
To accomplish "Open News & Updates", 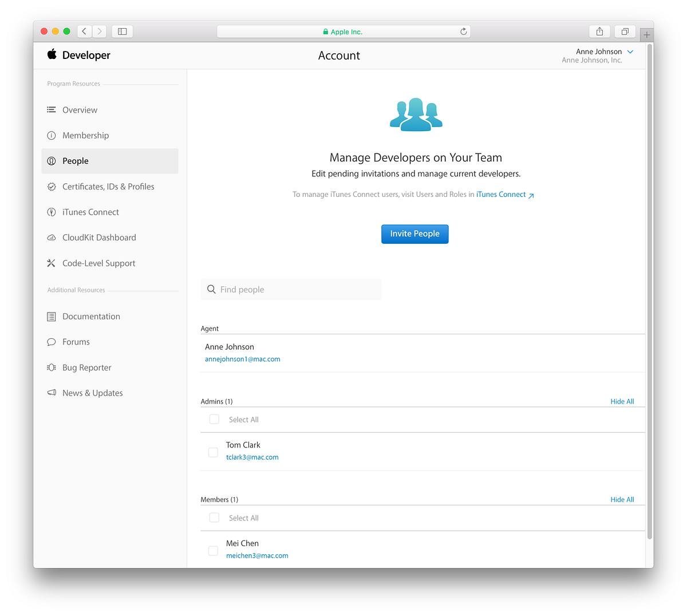I will click(92, 393).
